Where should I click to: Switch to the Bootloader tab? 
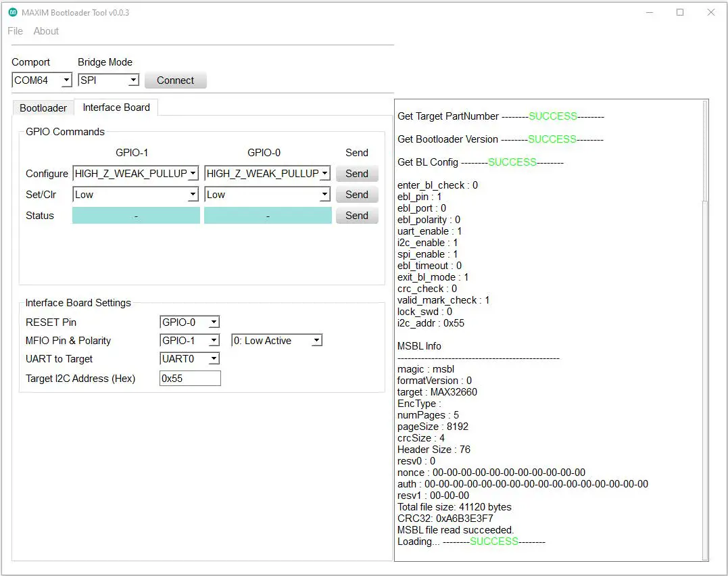(x=42, y=107)
